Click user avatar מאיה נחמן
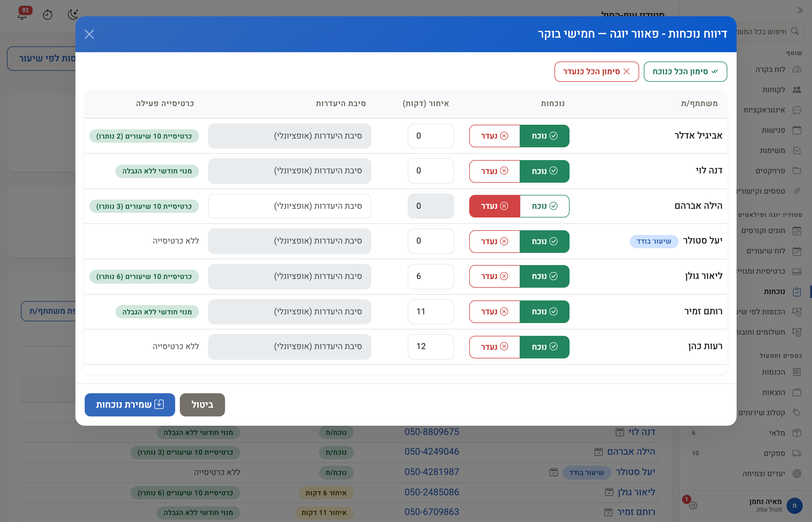Viewport: 812px width, 522px height. [x=794, y=505]
